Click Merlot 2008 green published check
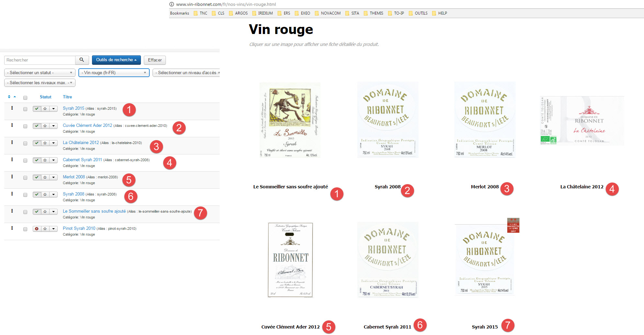 37,177
